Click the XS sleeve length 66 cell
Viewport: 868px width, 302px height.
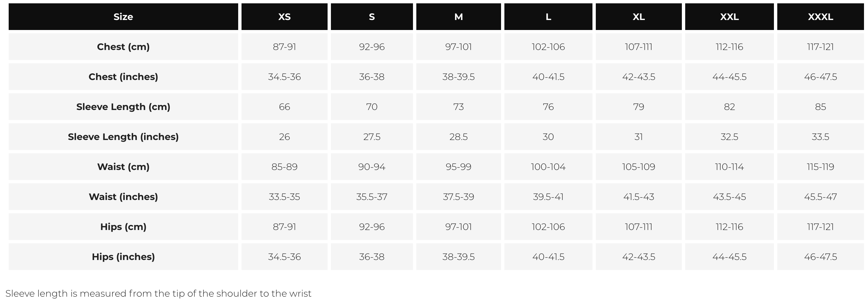pyautogui.click(x=284, y=107)
